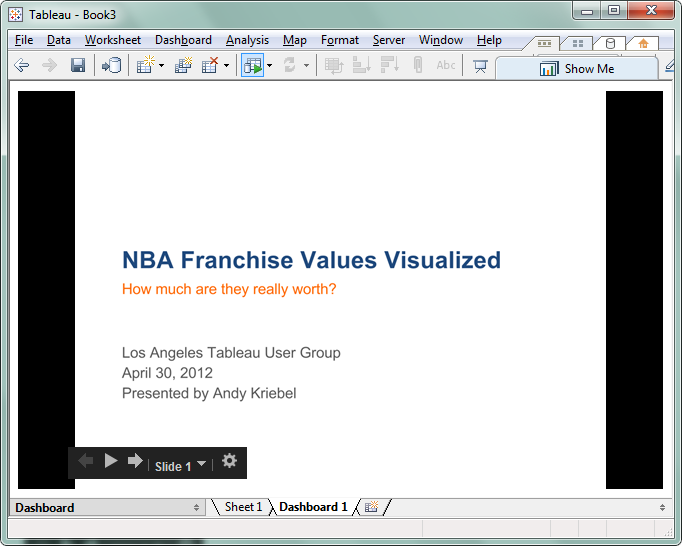The width and height of the screenshot is (682, 546).
Task: Open the Server menu
Action: (x=388, y=40)
